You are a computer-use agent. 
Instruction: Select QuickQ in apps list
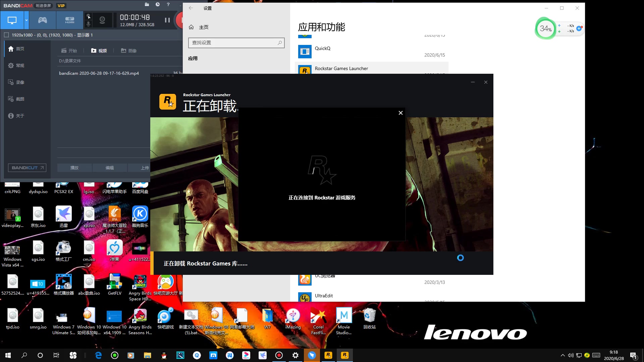click(x=372, y=52)
